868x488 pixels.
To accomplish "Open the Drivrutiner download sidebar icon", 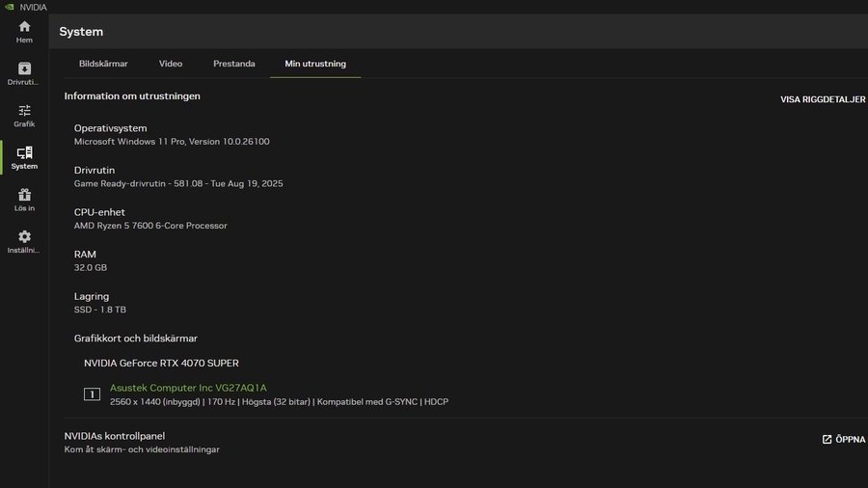I will pyautogui.click(x=24, y=68).
